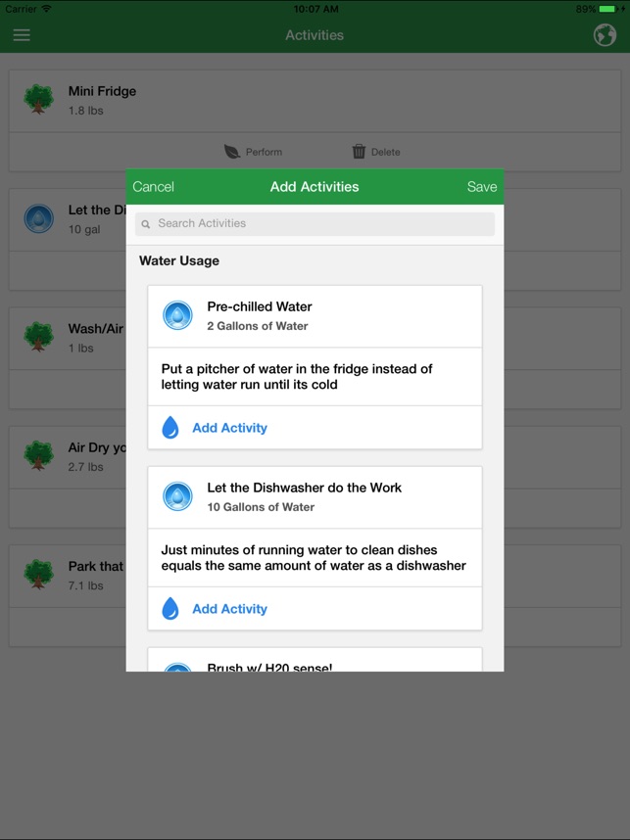Viewport: 630px width, 840px height.
Task: Tap the Carrier label in status bar
Action: pyautogui.click(x=21, y=9)
